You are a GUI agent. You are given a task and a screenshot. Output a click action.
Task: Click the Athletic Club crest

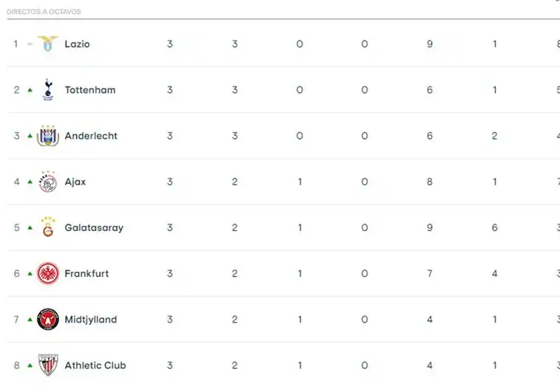(x=48, y=365)
